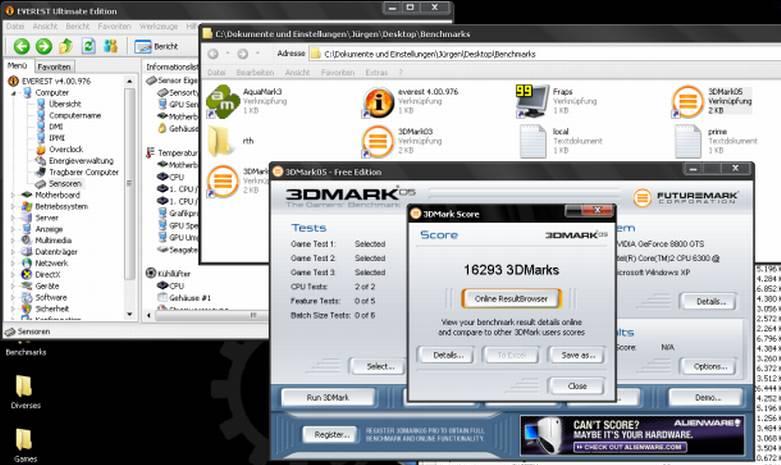Expand the Betriebssystem tree node
The image size is (781, 465).
(x=13, y=206)
